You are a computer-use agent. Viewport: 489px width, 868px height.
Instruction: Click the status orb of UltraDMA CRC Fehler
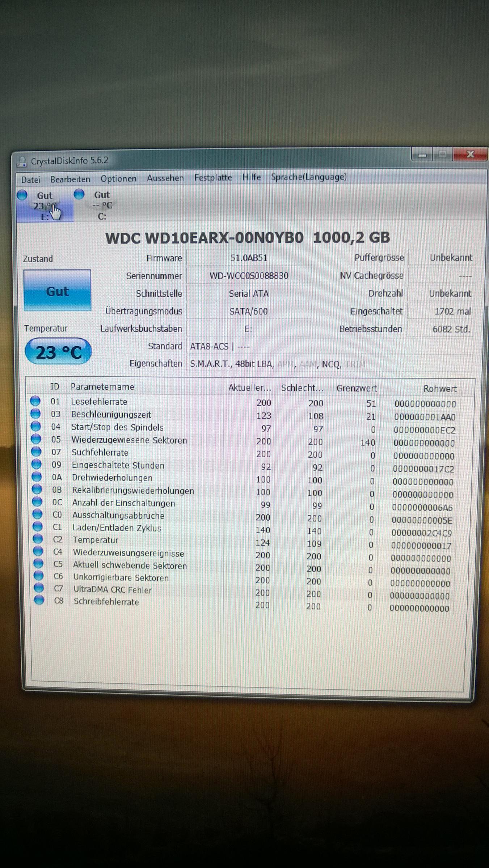pyautogui.click(x=39, y=588)
